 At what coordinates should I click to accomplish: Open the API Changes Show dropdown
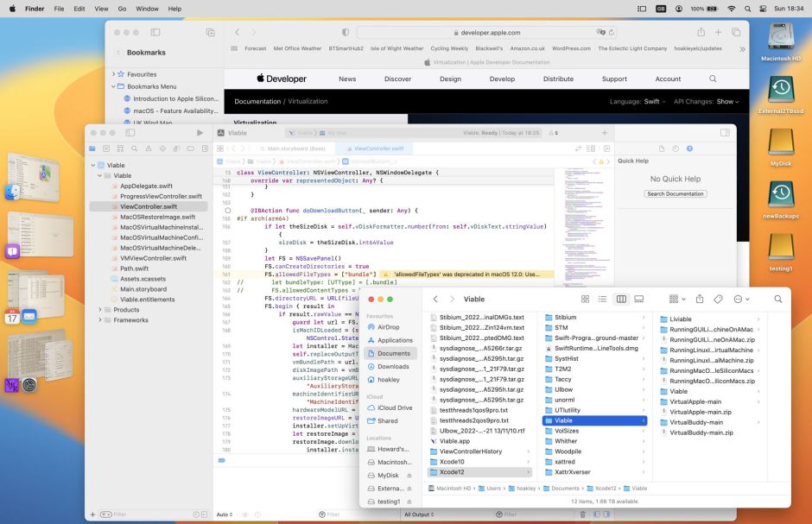click(727, 101)
